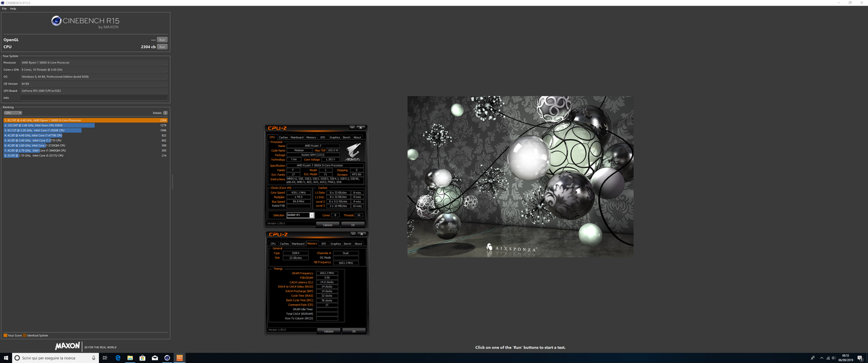Select ranking row Intel Core i7-3840QM
The image size is (868, 363).
tap(85, 150)
